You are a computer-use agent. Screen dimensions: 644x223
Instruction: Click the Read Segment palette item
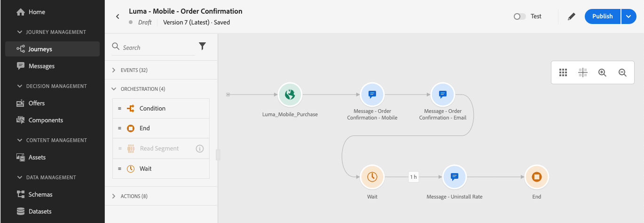click(161, 148)
